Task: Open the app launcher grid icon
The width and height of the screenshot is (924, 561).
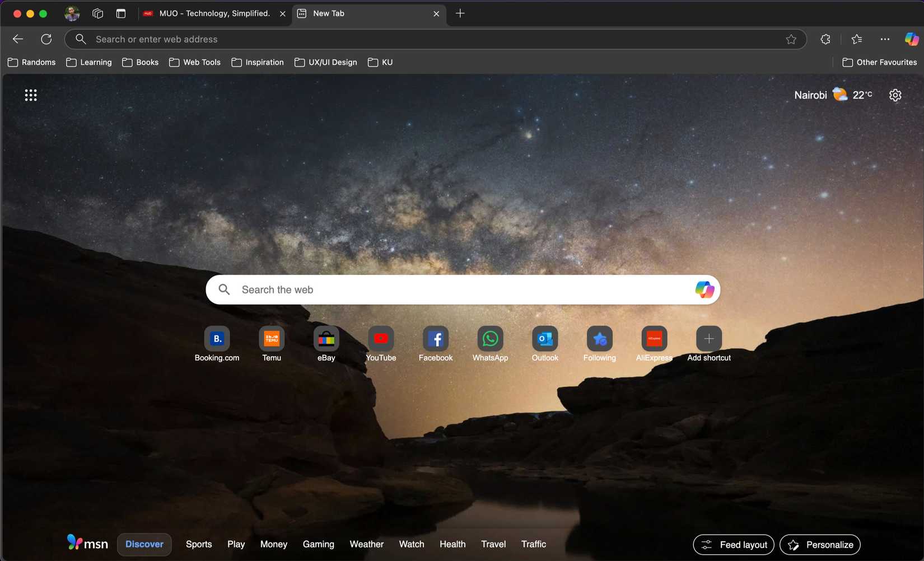Action: point(31,95)
